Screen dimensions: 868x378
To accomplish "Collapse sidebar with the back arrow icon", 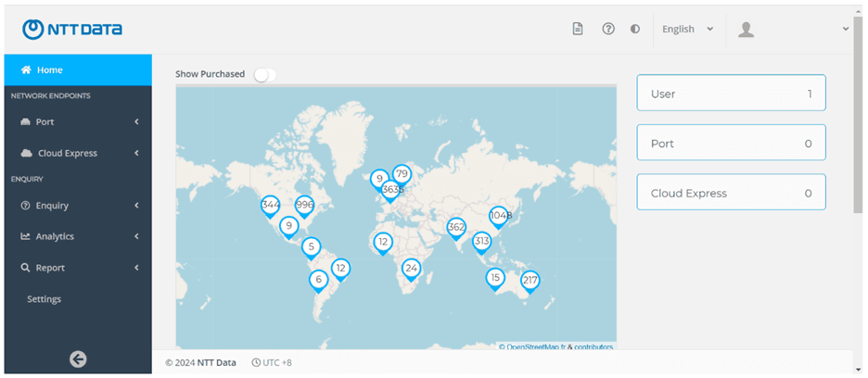I will coord(78,359).
